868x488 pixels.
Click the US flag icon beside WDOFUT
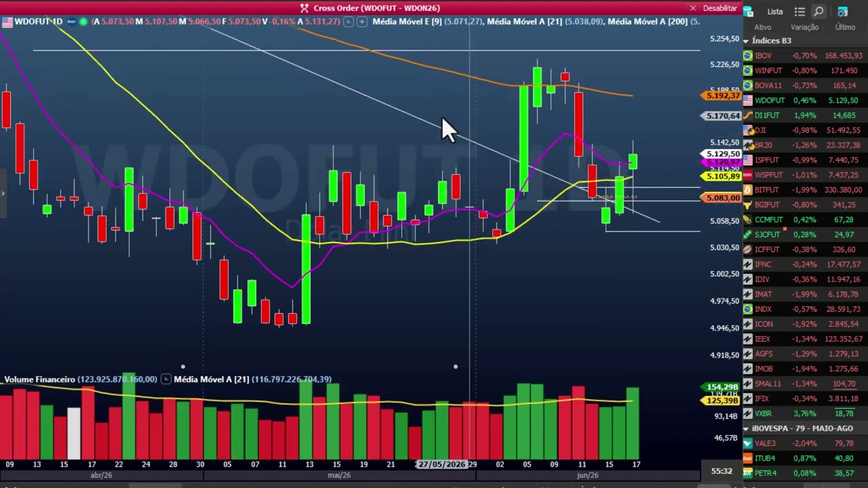[x=7, y=22]
